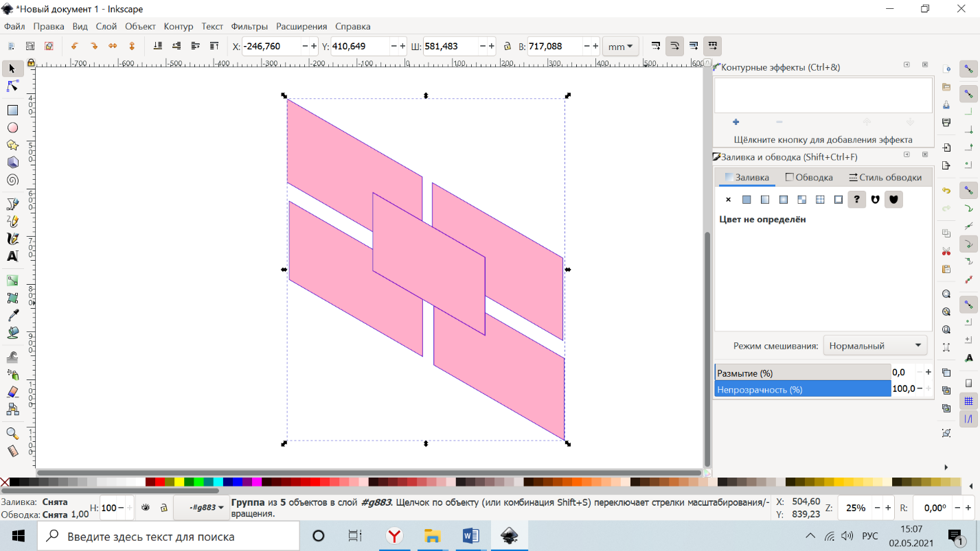Screen dimensions: 980x551
Task: Open the #g883 layer selector dropdown
Action: click(x=202, y=508)
